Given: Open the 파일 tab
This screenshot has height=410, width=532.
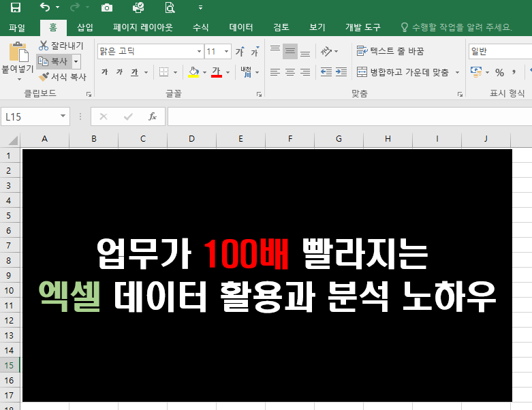Looking at the screenshot, I should 17,27.
